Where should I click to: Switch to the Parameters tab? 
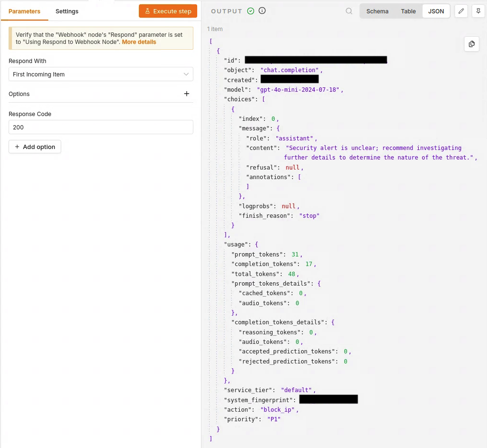pos(24,11)
